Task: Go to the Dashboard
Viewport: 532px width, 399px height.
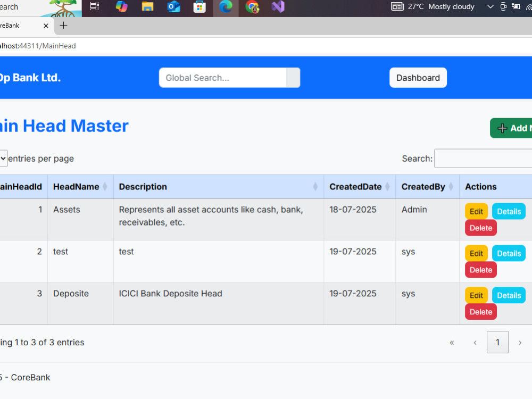Action: click(418, 78)
